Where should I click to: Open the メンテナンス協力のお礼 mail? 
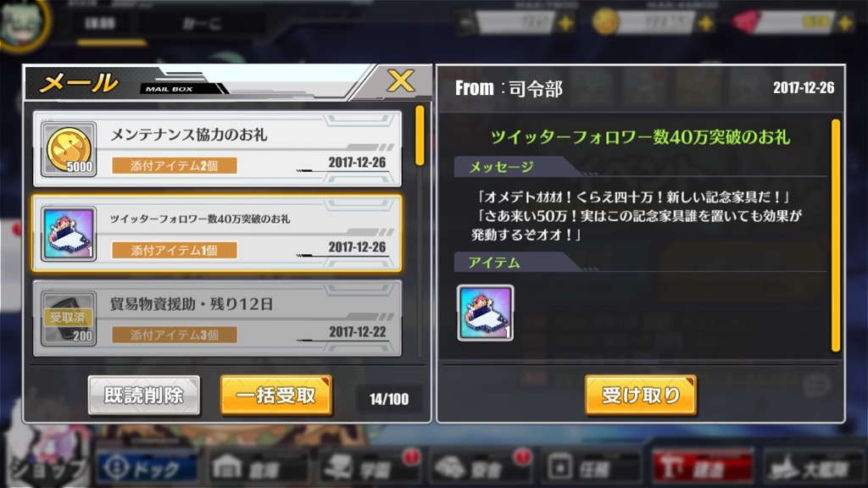[x=217, y=148]
